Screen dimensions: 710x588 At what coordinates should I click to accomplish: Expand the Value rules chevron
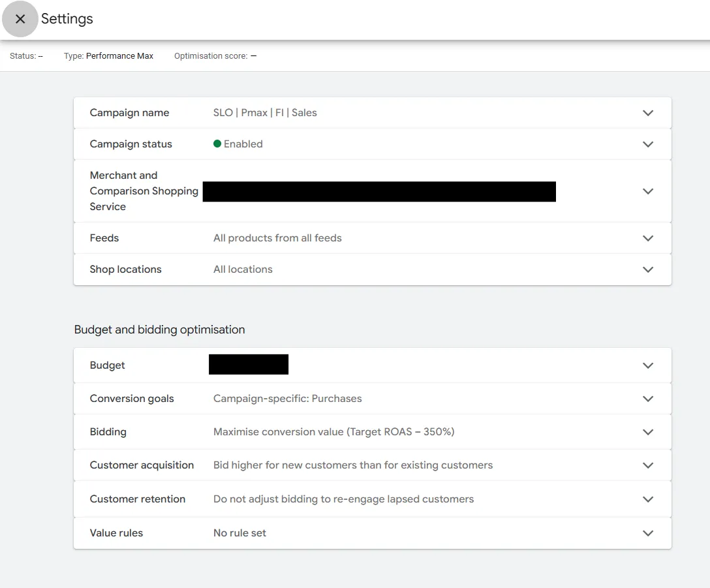(x=647, y=533)
